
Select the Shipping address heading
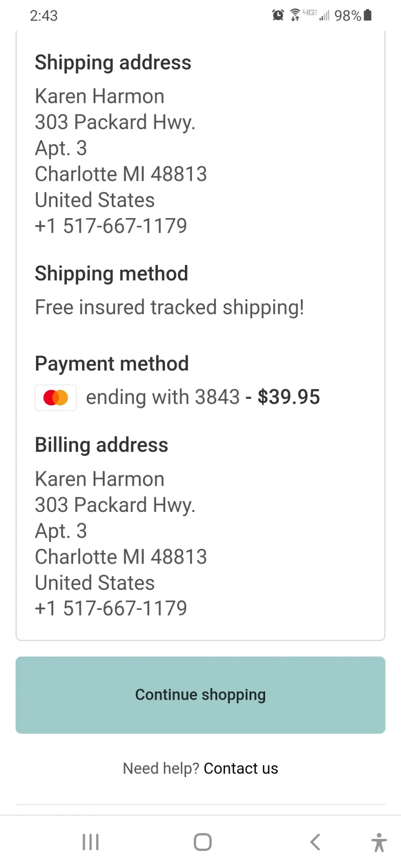pyautogui.click(x=113, y=62)
